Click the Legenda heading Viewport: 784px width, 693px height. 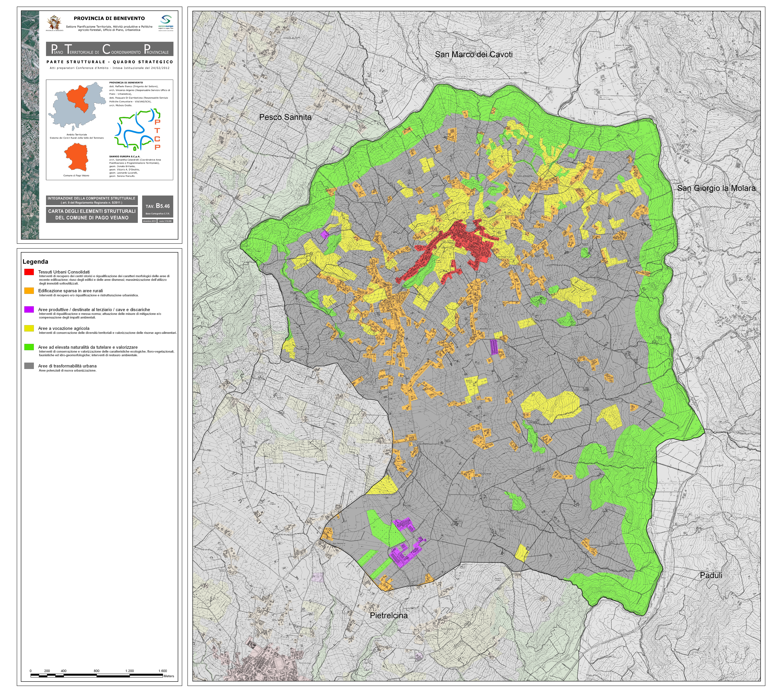35,262
